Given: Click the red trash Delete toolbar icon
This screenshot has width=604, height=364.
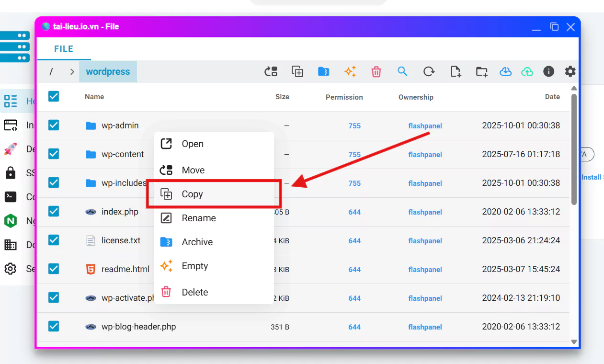Looking at the screenshot, I should coord(376,72).
